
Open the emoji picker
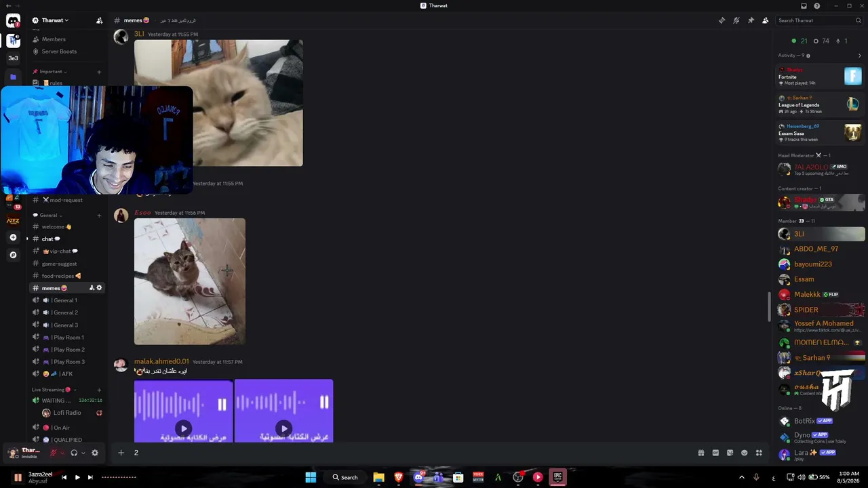point(745,453)
